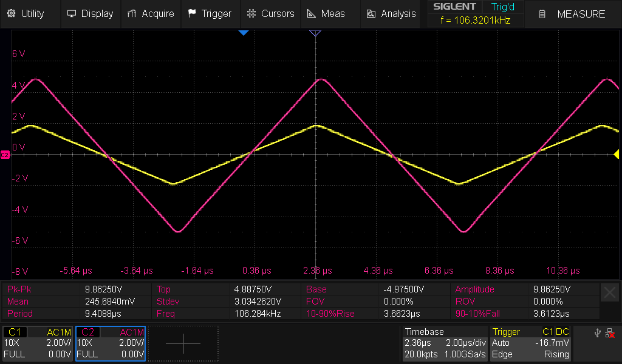
Task: Select the Period measurement label
Action: tap(20, 314)
